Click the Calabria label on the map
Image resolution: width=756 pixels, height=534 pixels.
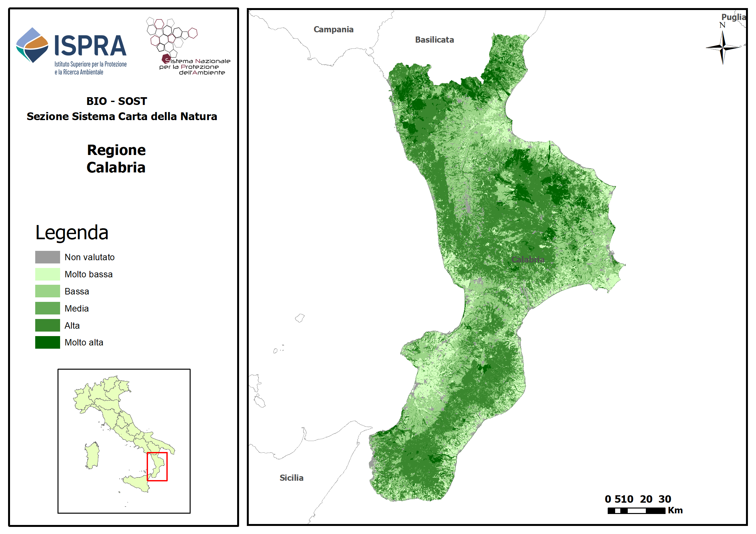point(528,260)
